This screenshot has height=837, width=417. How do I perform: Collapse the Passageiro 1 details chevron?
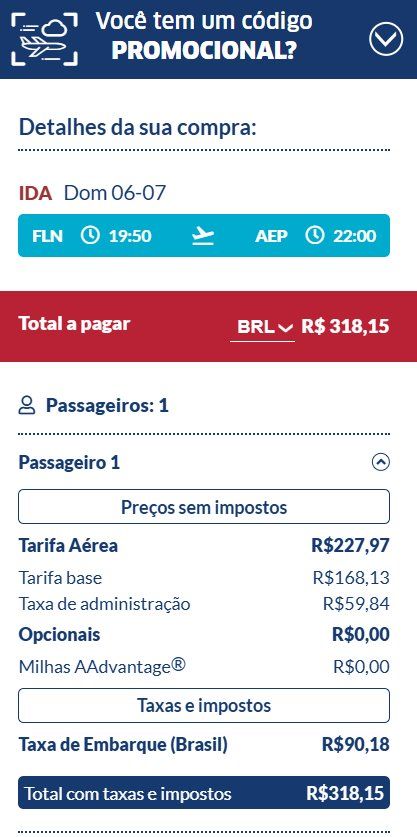381,462
